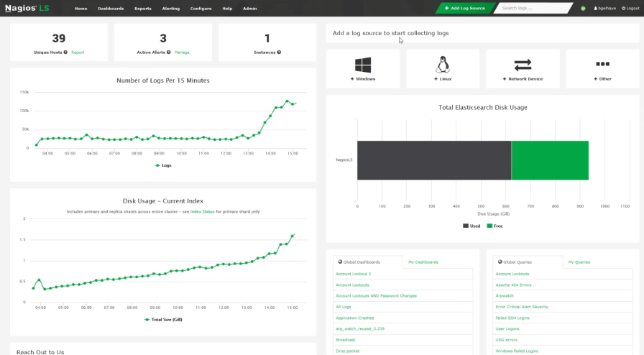Open the Index Status link
644x355 pixels.
(x=205, y=212)
